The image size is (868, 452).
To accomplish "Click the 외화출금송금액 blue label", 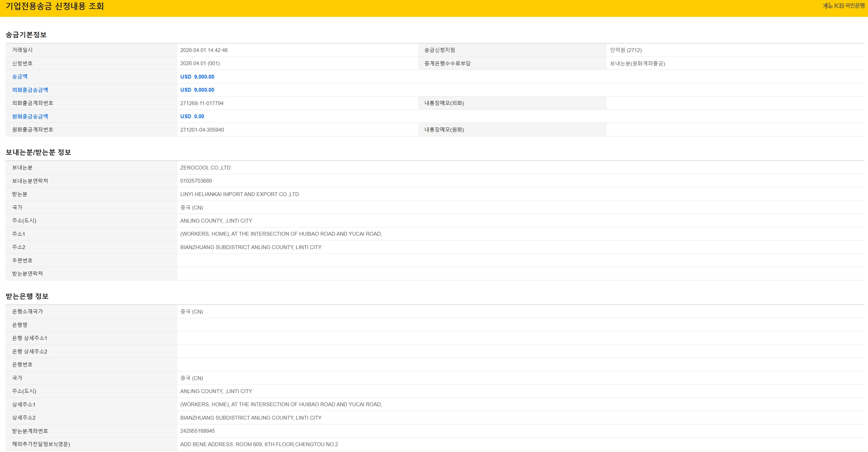I will [30, 90].
